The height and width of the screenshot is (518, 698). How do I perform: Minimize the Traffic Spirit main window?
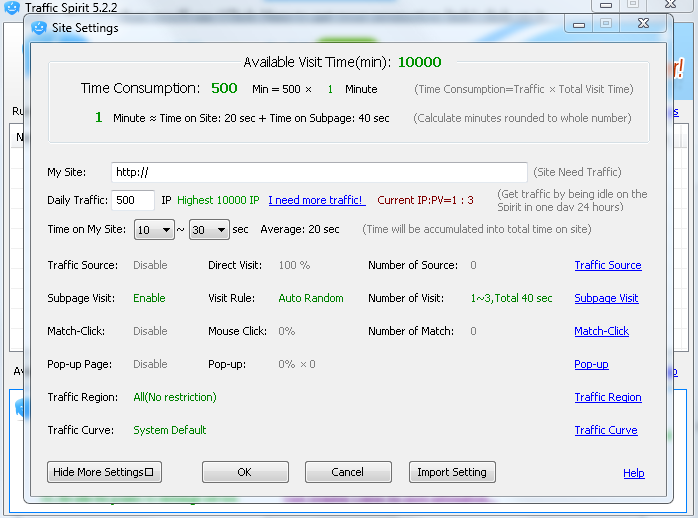(x=605, y=5)
